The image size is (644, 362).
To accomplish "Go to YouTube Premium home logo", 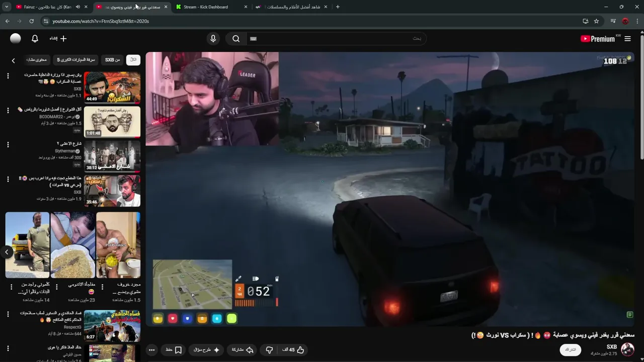I will pyautogui.click(x=599, y=39).
